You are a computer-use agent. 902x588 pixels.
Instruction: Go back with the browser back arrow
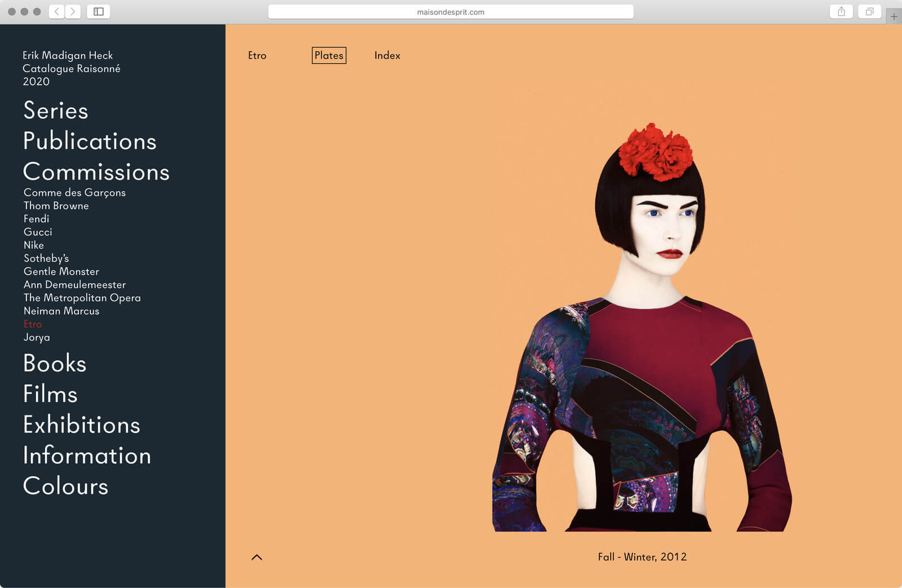tap(57, 11)
